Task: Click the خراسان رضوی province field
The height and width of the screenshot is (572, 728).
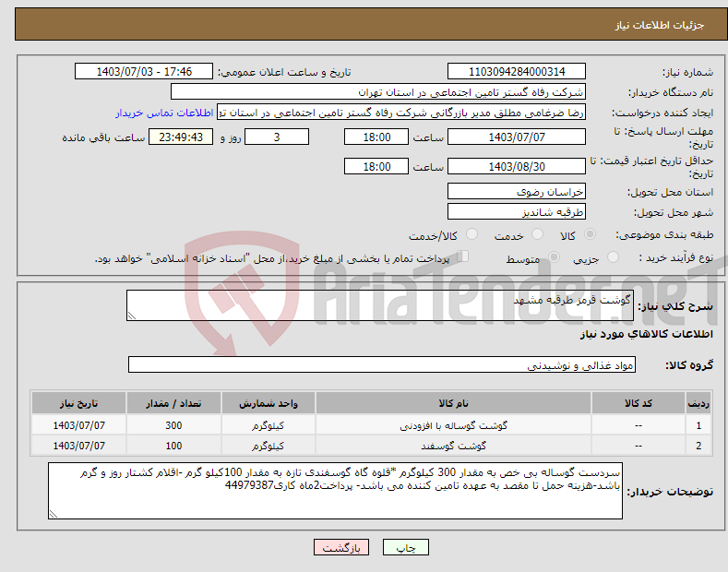Action: 517,191
